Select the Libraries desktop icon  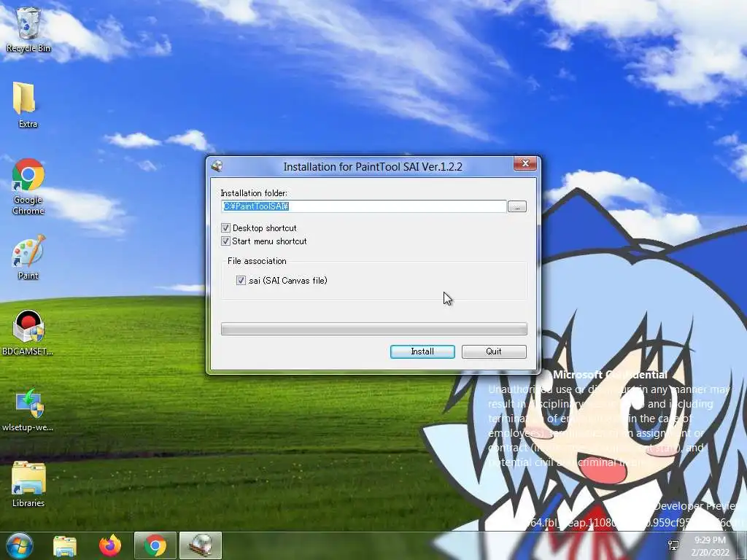[28, 485]
